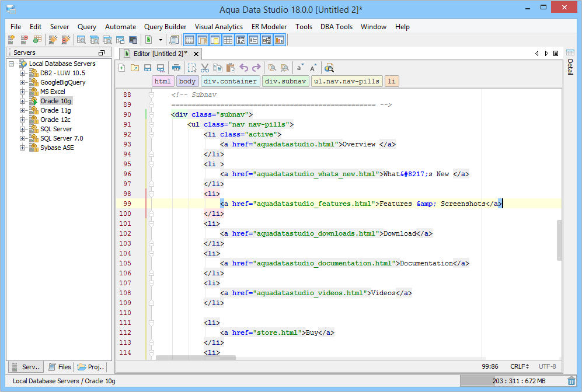Viewport: 582px width, 392px height.
Task: Undo the last edit with purple arrow
Action: 244,68
